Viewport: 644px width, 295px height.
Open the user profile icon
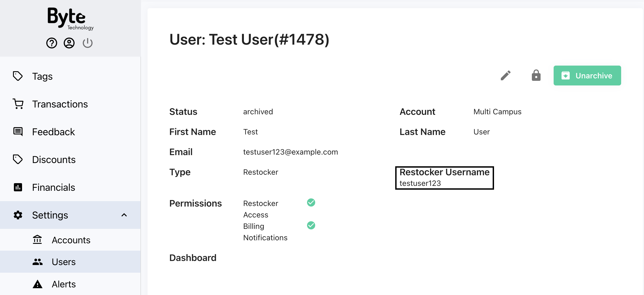tap(69, 43)
